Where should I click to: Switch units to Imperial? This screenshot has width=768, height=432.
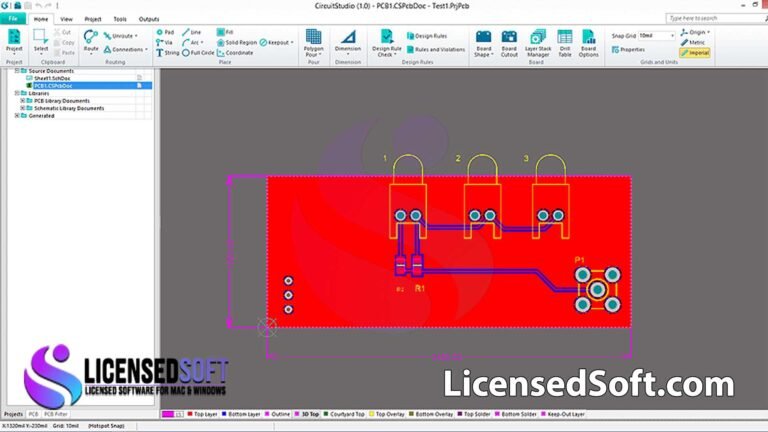pyautogui.click(x=695, y=53)
